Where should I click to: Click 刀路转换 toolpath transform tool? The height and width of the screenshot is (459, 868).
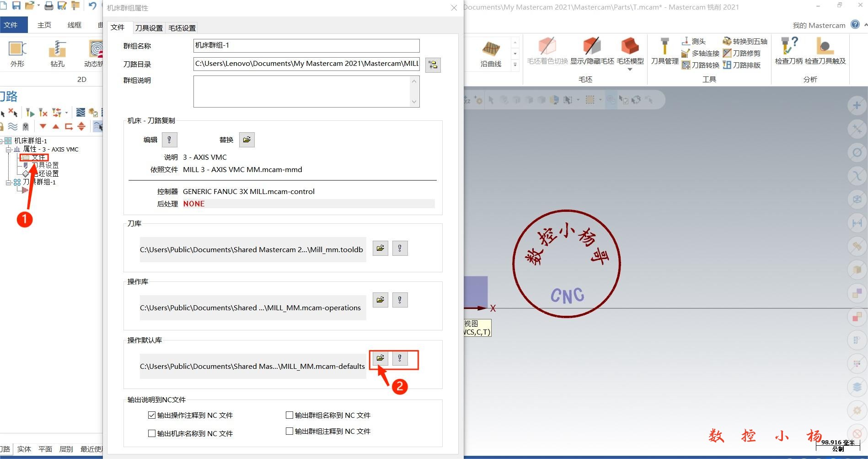(700, 65)
